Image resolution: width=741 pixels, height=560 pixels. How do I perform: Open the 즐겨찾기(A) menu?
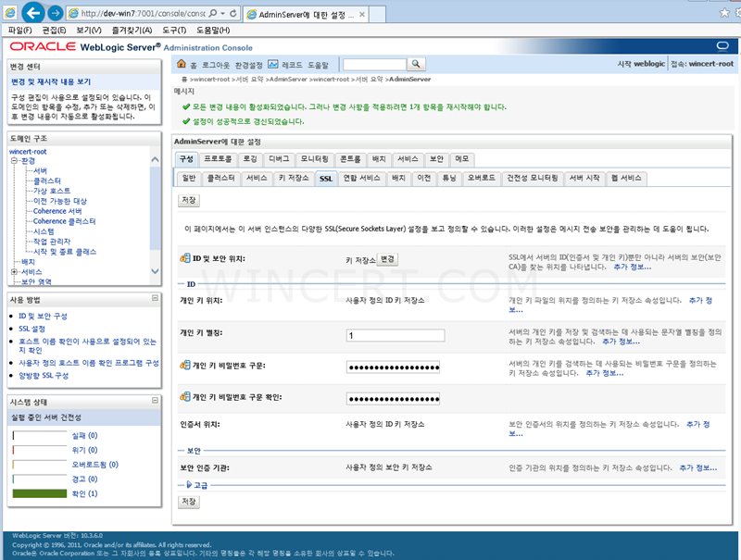tap(132, 31)
